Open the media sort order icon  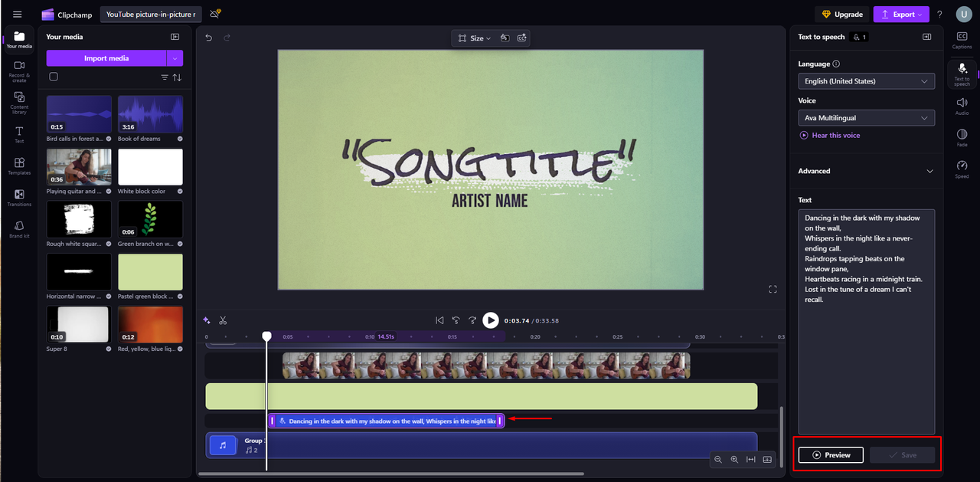click(x=177, y=77)
